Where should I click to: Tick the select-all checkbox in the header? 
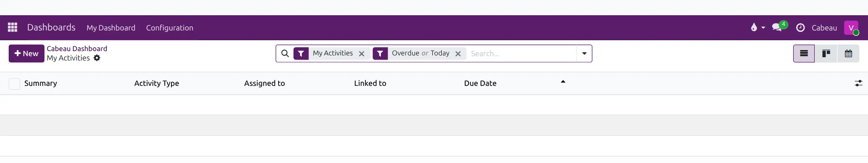[14, 84]
